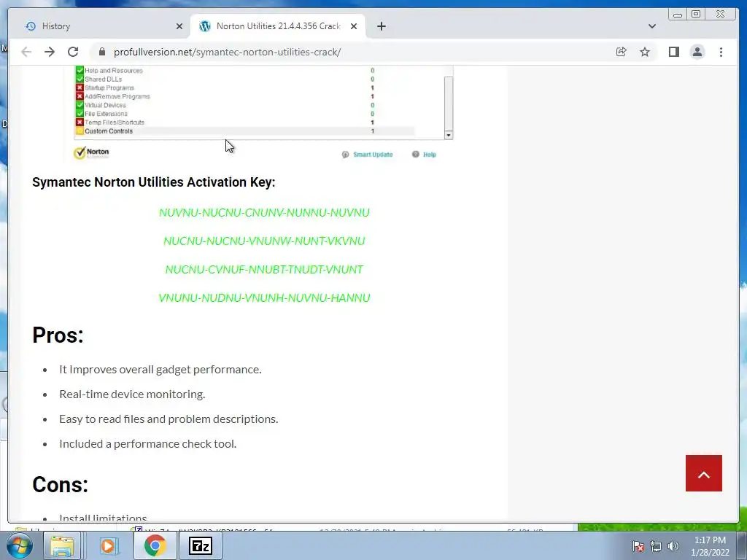This screenshot has width=747, height=560.
Task: Click 'It Improves overall gadget performance' text
Action: (160, 370)
